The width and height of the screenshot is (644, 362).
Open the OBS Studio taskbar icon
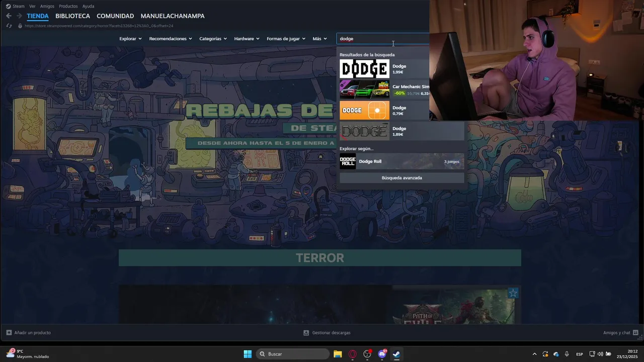[367, 354]
